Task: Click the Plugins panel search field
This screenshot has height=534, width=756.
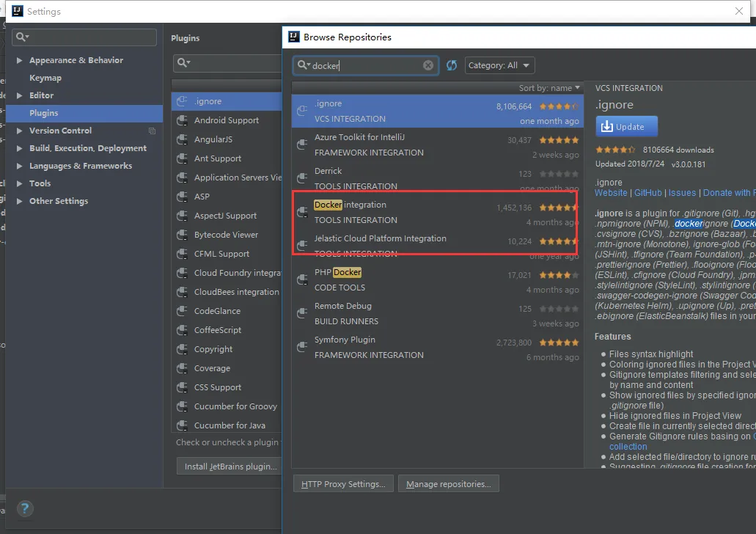Action: [227, 62]
